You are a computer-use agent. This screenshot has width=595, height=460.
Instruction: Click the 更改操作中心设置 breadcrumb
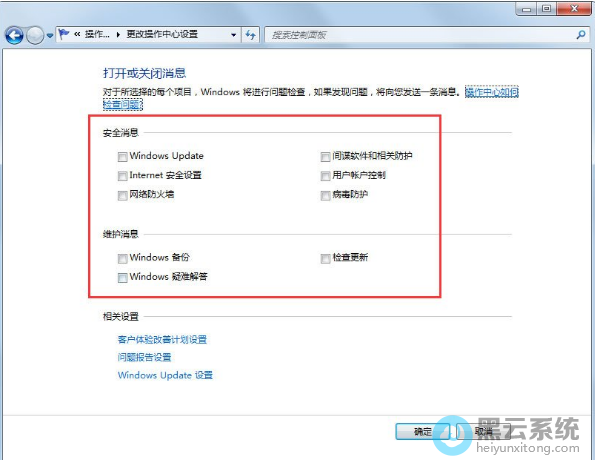point(162,35)
